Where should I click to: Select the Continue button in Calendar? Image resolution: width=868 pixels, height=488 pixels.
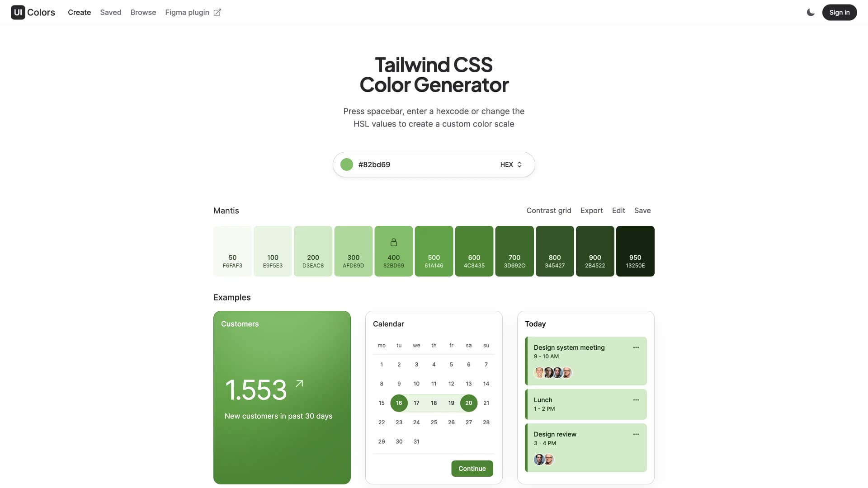pyautogui.click(x=472, y=468)
